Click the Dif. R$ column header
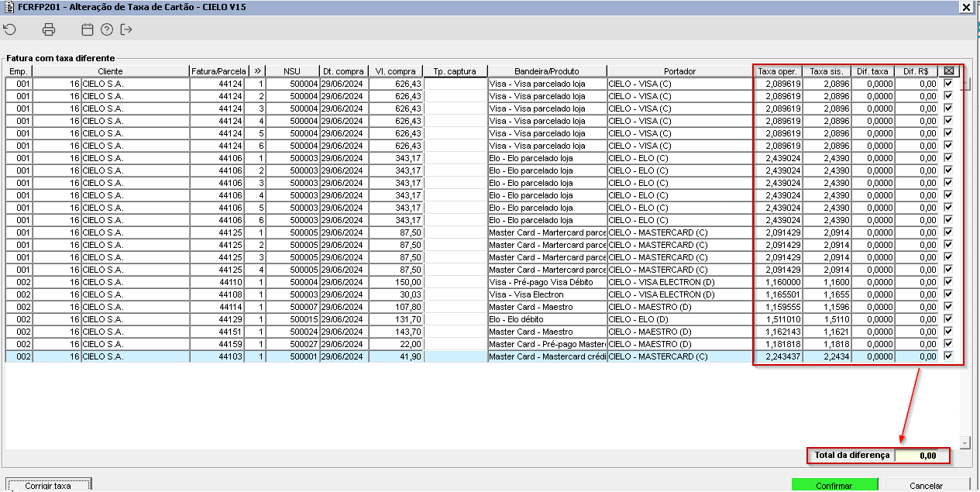The height and width of the screenshot is (492, 980). pyautogui.click(x=916, y=71)
